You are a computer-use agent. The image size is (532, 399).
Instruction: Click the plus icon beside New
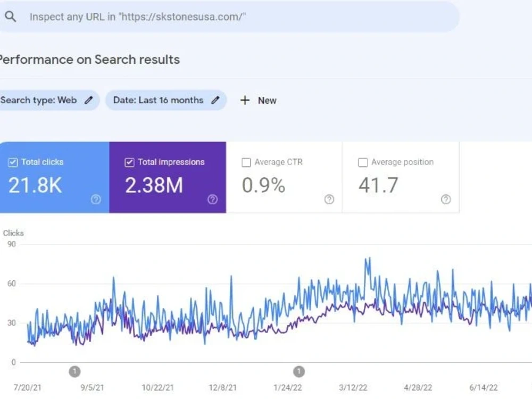[245, 101]
